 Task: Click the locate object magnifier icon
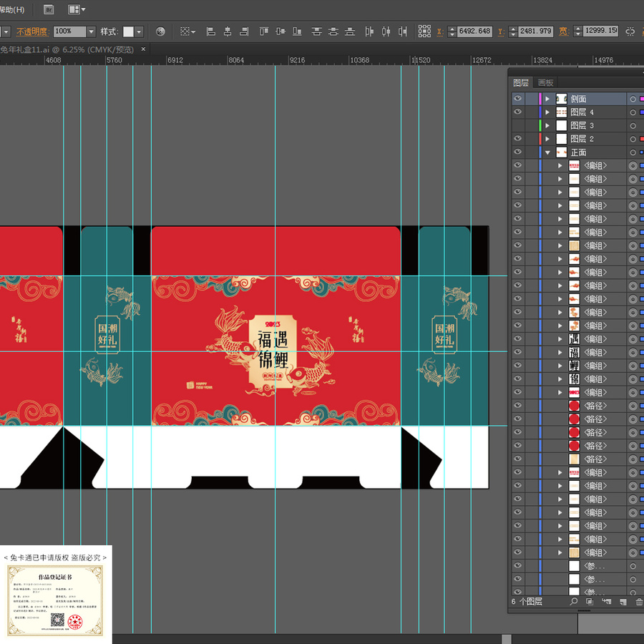[574, 601]
